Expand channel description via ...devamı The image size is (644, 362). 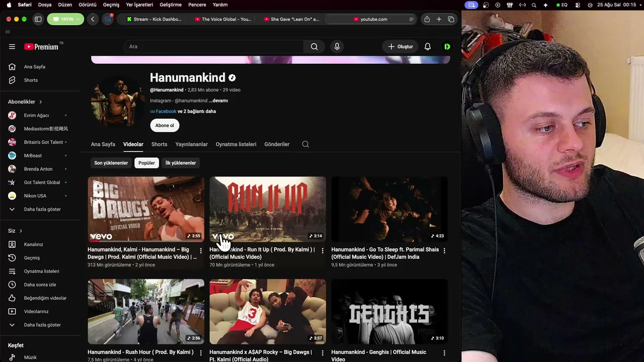pos(218,101)
